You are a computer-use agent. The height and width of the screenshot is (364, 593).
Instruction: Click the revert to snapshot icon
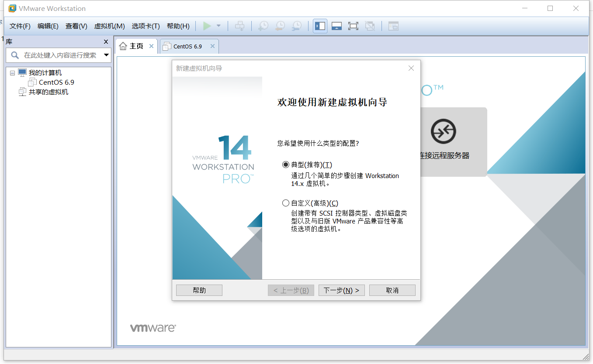pyautogui.click(x=280, y=26)
